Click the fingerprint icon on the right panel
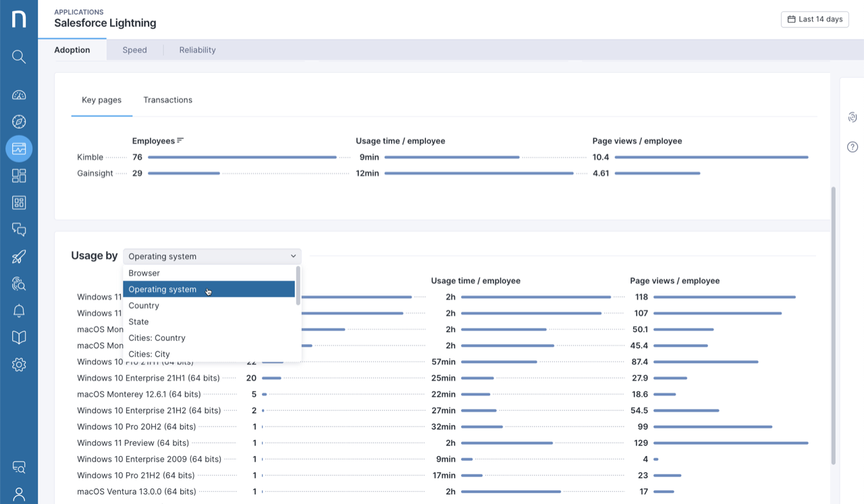Image resolution: width=864 pixels, height=504 pixels. click(x=853, y=117)
